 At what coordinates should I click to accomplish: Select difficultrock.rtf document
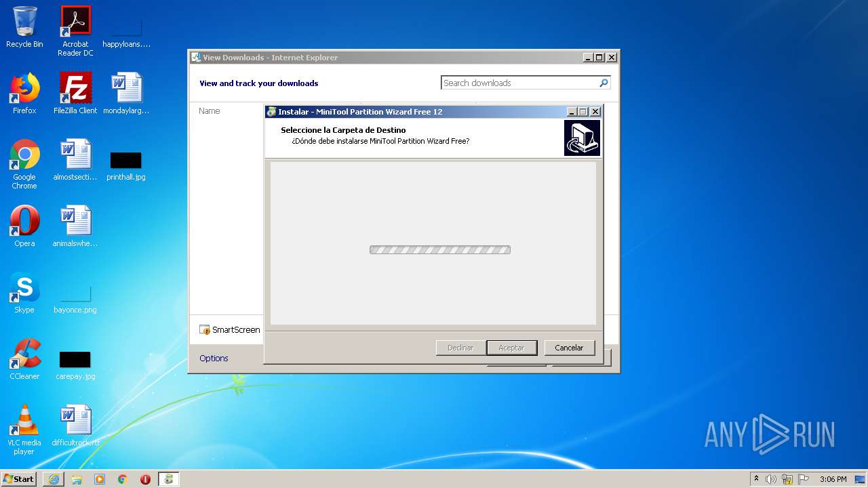coord(75,426)
